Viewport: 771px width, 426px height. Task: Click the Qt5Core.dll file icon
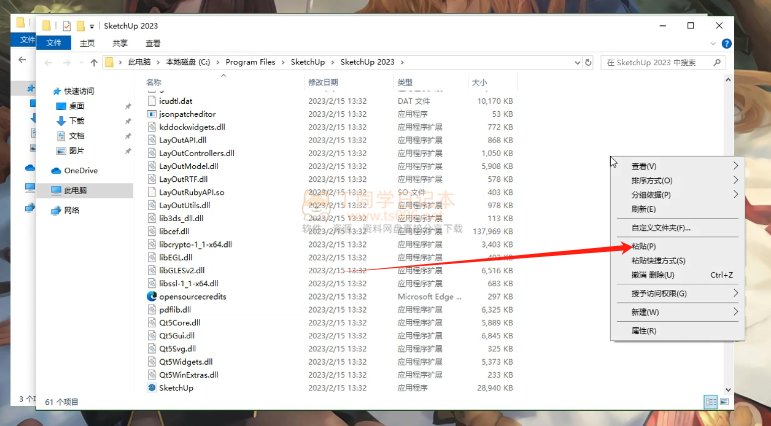(152, 323)
